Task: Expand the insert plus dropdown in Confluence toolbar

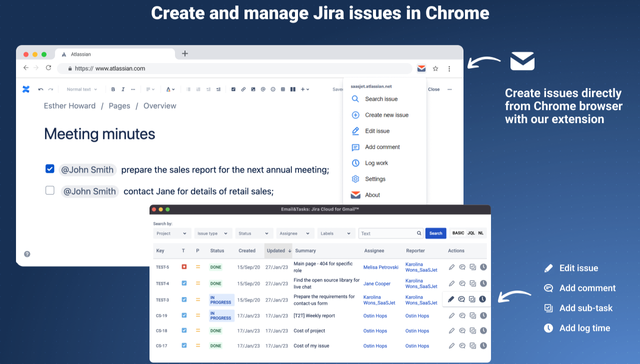Action: click(x=305, y=89)
